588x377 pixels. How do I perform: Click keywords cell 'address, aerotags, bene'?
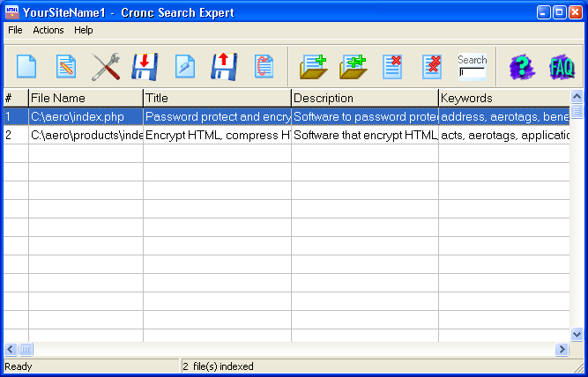point(504,116)
